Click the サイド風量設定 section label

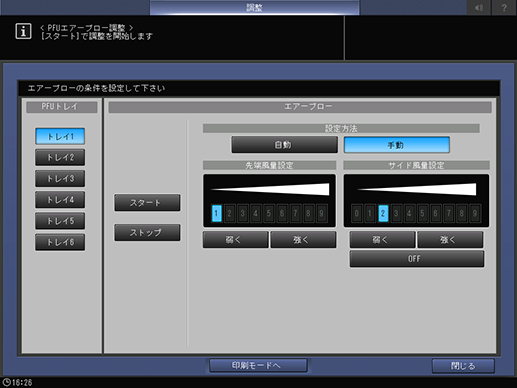pos(416,165)
